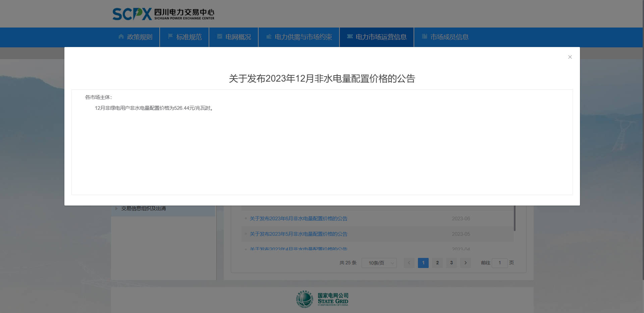Image resolution: width=644 pixels, height=313 pixels.
Task: Open the 2023年5月 非水电量配置价格 announcement
Action: [298, 234]
